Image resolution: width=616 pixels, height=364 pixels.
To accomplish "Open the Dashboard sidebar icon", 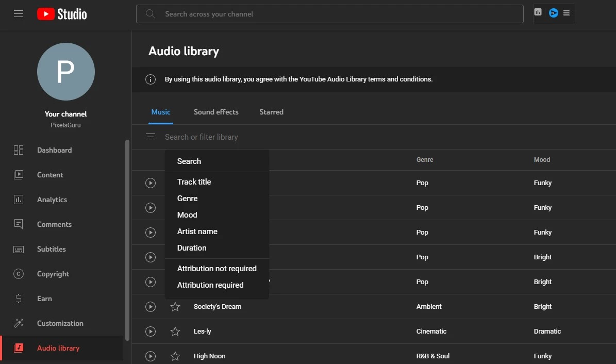I will tap(19, 150).
